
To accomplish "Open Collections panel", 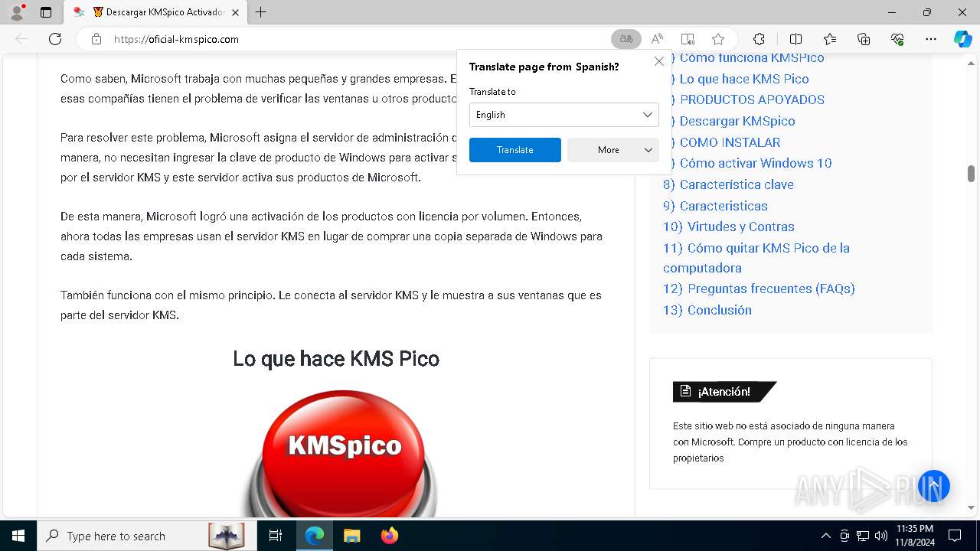I will pos(864,39).
